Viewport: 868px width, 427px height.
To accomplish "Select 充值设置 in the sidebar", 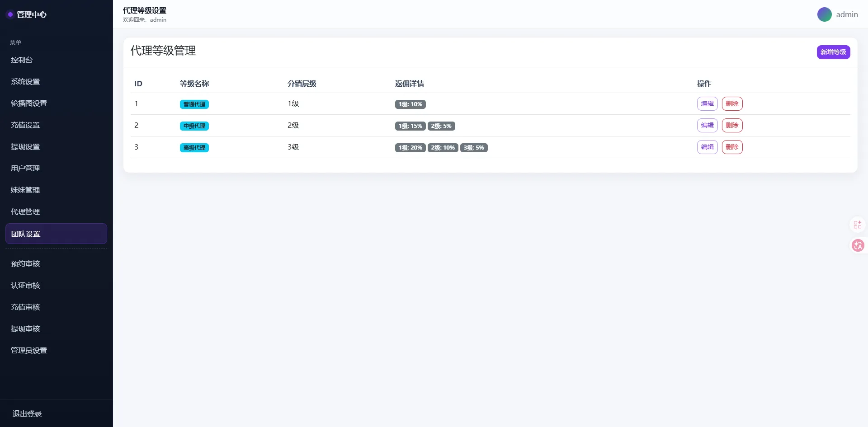I will click(x=25, y=125).
